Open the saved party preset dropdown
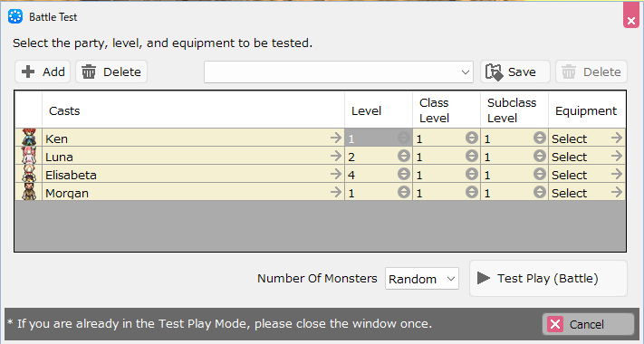 click(339, 72)
